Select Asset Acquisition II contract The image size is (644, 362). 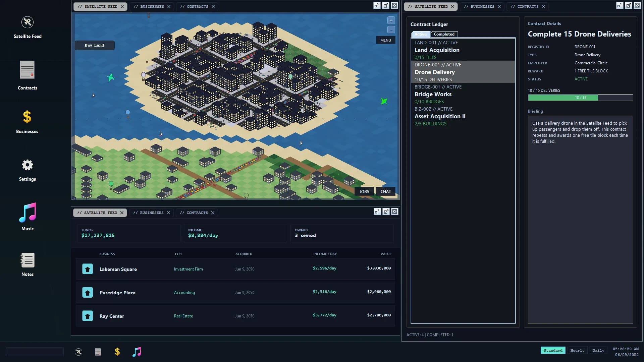[x=463, y=116]
